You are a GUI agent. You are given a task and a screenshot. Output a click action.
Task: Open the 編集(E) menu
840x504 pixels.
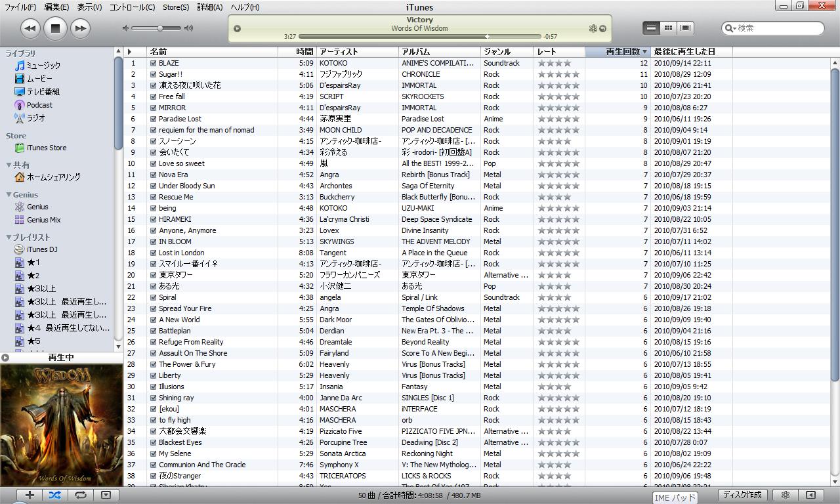click(56, 7)
